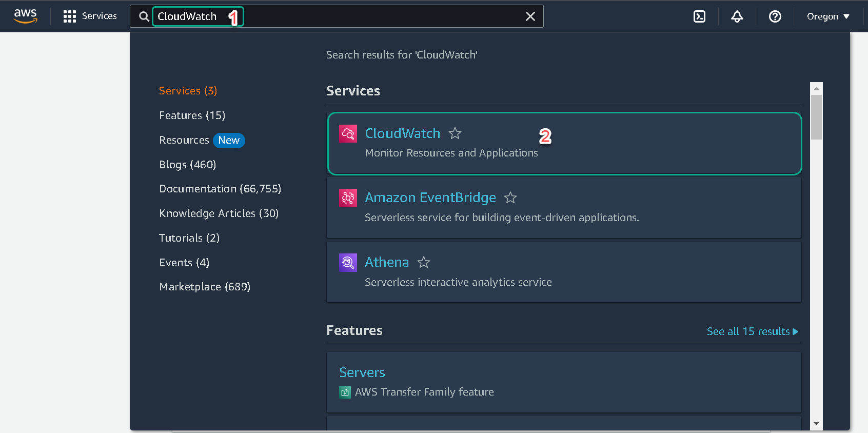Select the Services (3) filter
Screen dimensions: 868x433
188,91
